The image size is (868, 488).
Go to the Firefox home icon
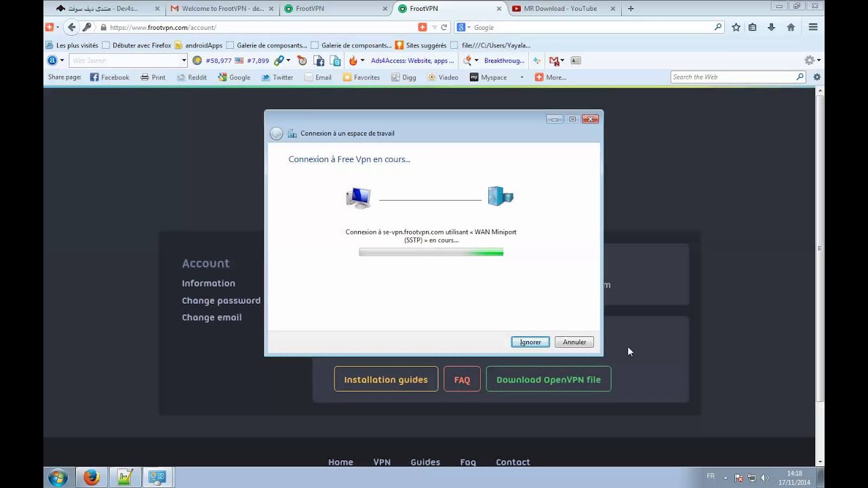791,27
